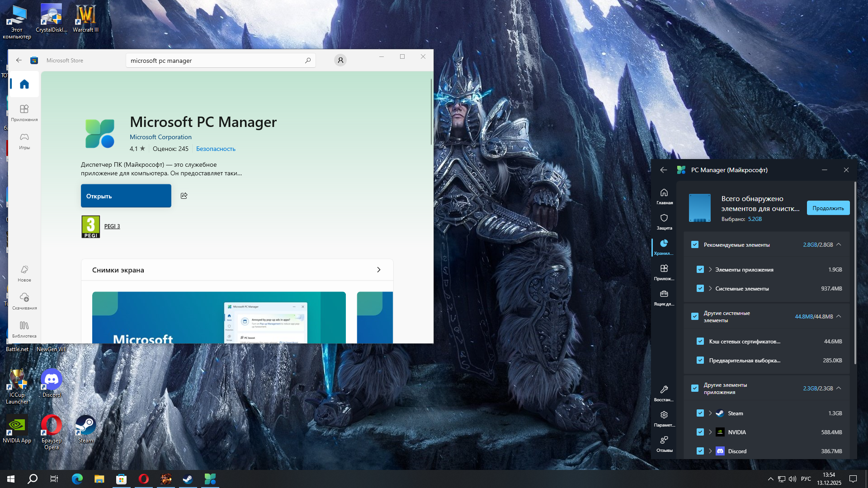Expand the Элементы приложения row

(x=710, y=269)
